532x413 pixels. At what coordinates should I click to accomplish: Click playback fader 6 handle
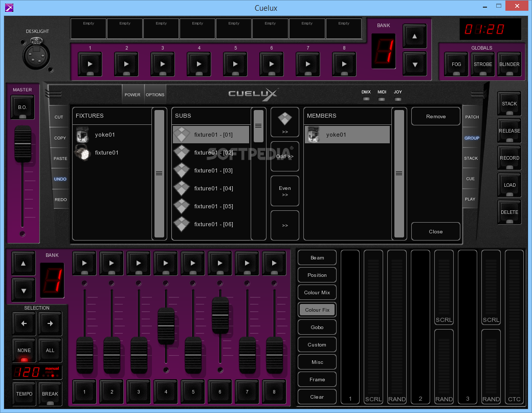(220, 315)
